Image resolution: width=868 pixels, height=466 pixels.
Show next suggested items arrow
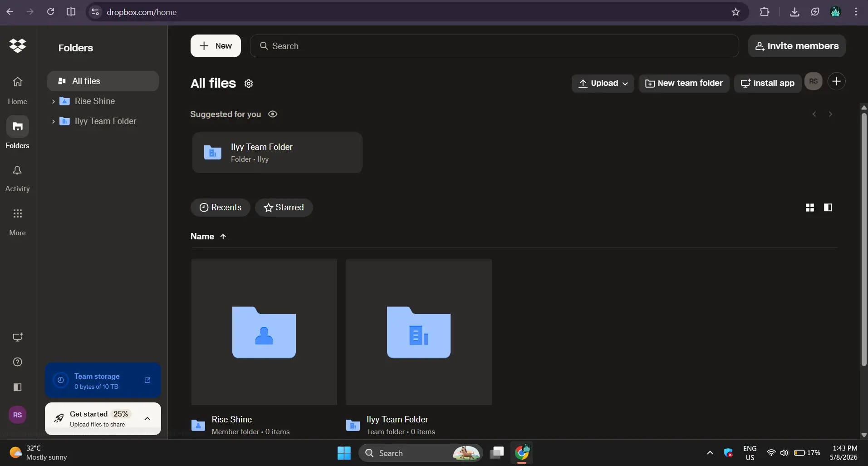[831, 114]
